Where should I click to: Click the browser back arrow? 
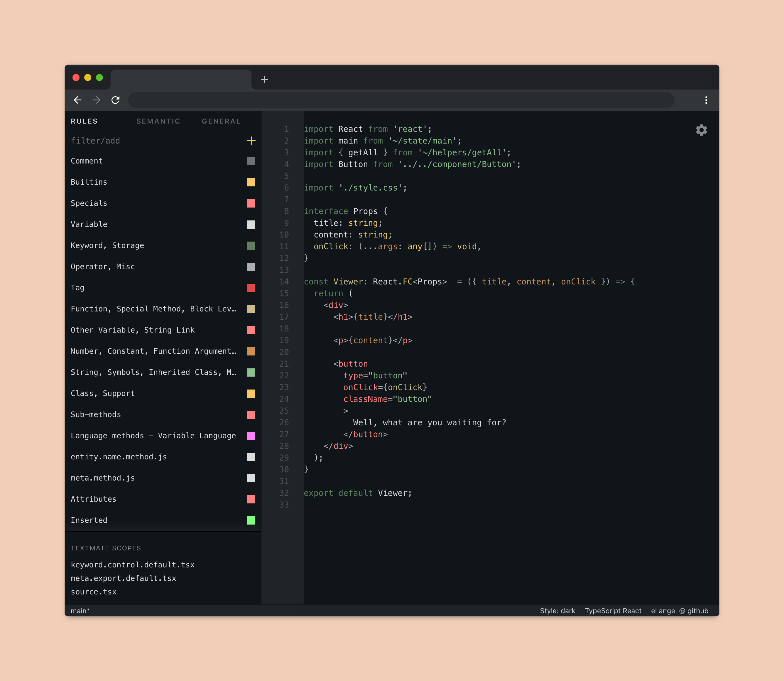click(x=78, y=100)
